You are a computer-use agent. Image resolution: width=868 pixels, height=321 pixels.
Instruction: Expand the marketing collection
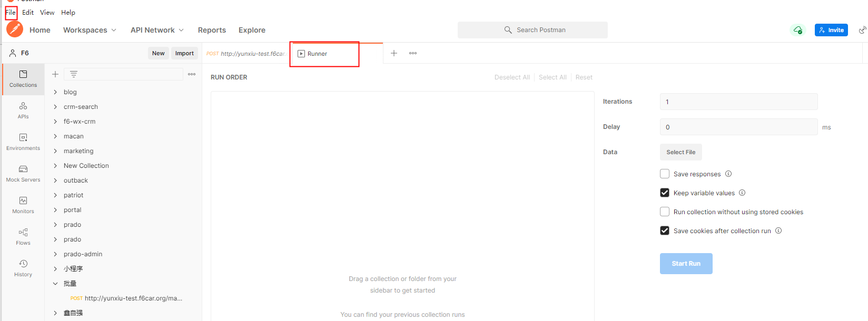coord(55,151)
